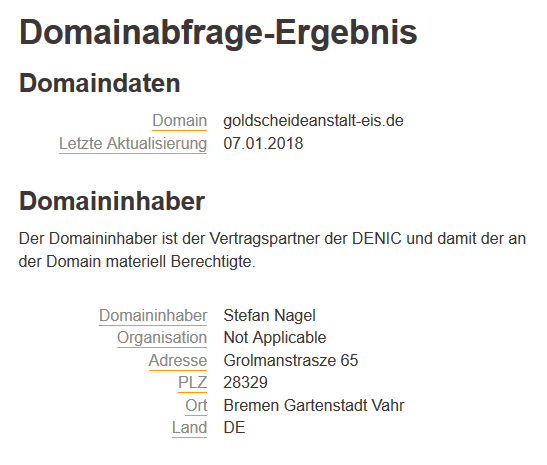Image resolution: width=547 pixels, height=465 pixels.
Task: Click the underlined Domain label
Action: click(180, 121)
